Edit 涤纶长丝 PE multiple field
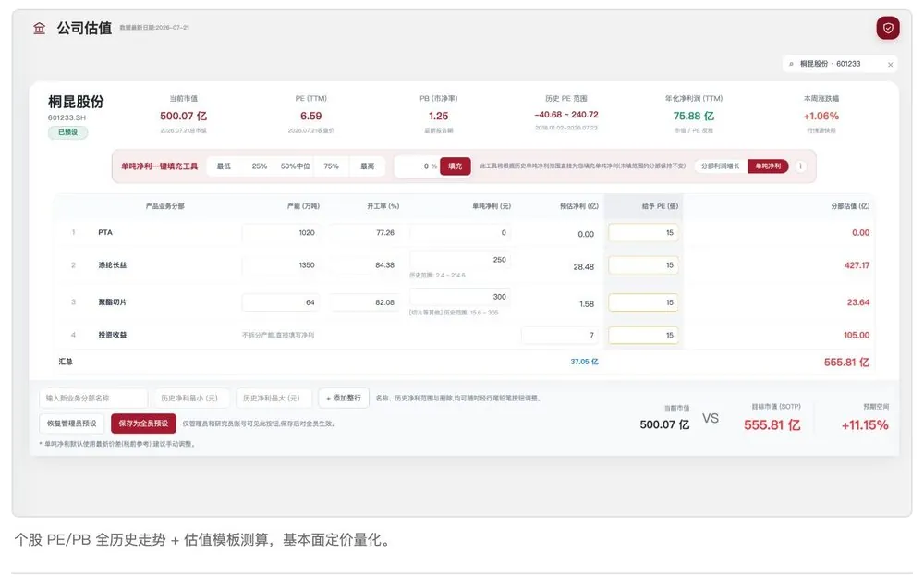This screenshot has height=578, width=924. [x=643, y=265]
